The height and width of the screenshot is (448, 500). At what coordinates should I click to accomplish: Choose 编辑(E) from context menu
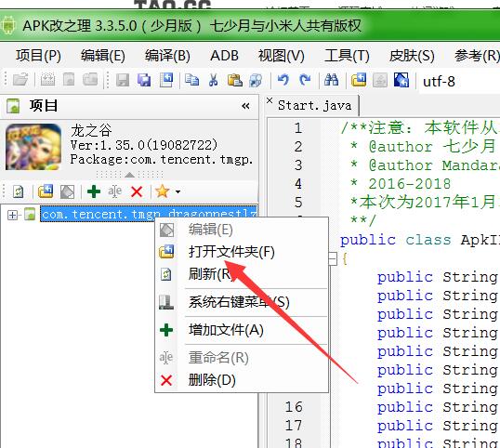click(242, 230)
